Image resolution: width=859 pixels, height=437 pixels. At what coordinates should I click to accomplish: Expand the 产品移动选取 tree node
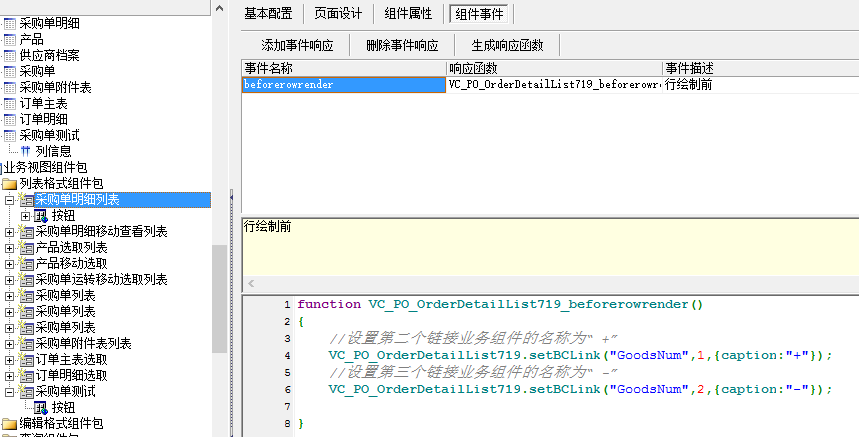tap(9, 263)
